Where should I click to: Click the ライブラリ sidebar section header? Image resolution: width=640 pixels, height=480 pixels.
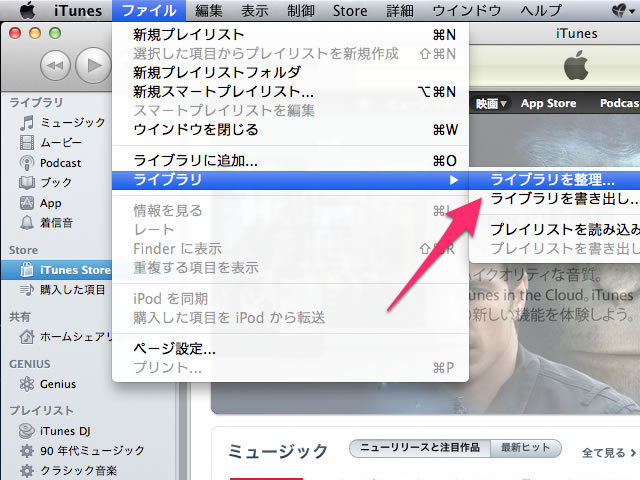(x=36, y=102)
